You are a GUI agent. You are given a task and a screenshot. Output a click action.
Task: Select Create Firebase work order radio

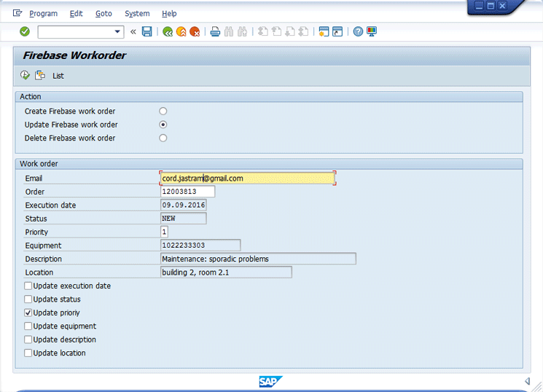pyautogui.click(x=163, y=111)
